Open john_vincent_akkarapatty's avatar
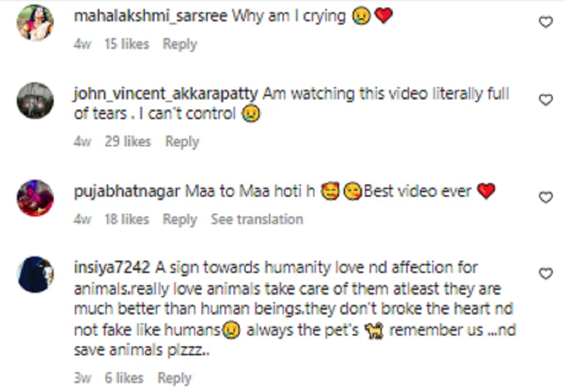 pyautogui.click(x=35, y=101)
